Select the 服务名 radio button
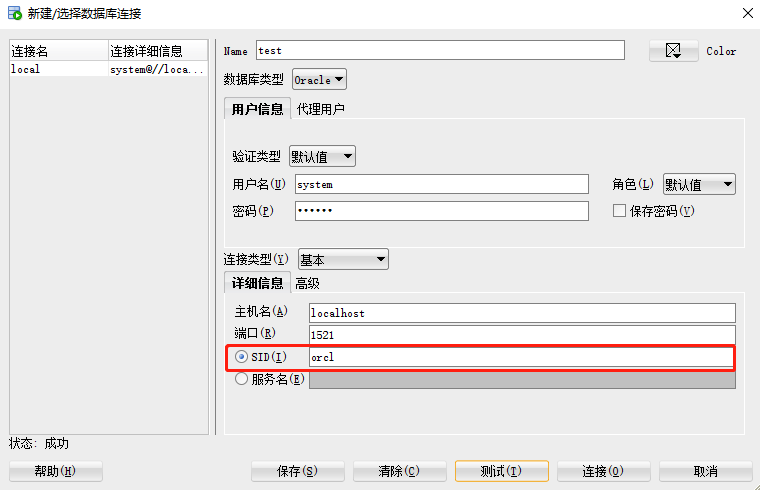The image size is (760, 490). point(241,379)
